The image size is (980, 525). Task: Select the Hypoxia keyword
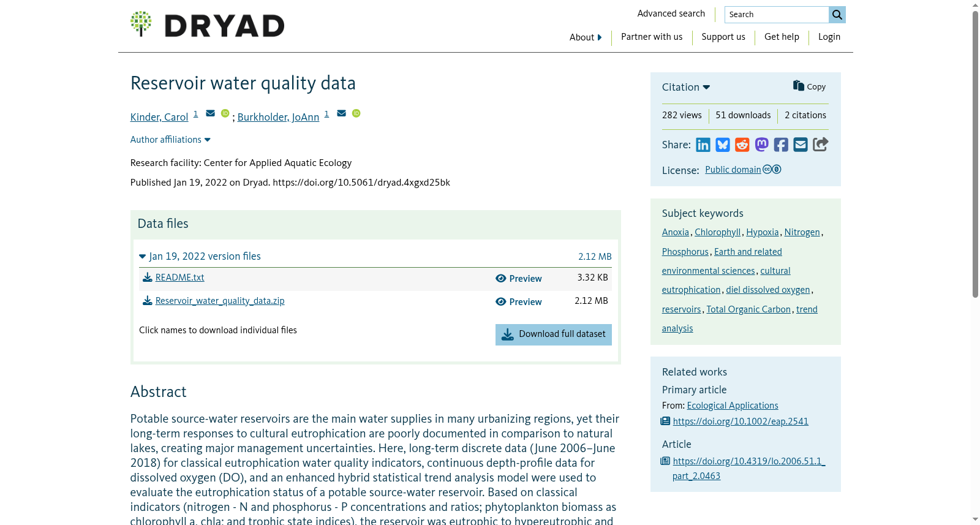click(763, 232)
